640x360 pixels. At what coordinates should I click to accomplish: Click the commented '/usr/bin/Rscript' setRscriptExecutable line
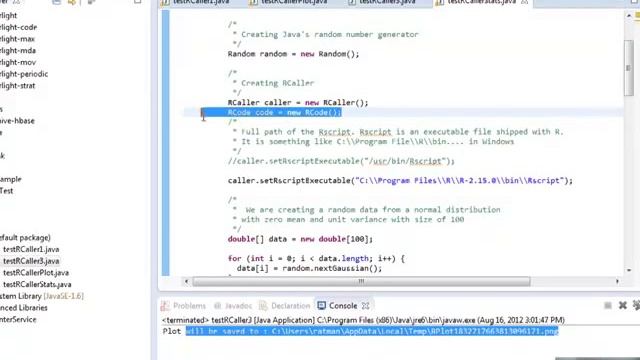tap(341, 161)
